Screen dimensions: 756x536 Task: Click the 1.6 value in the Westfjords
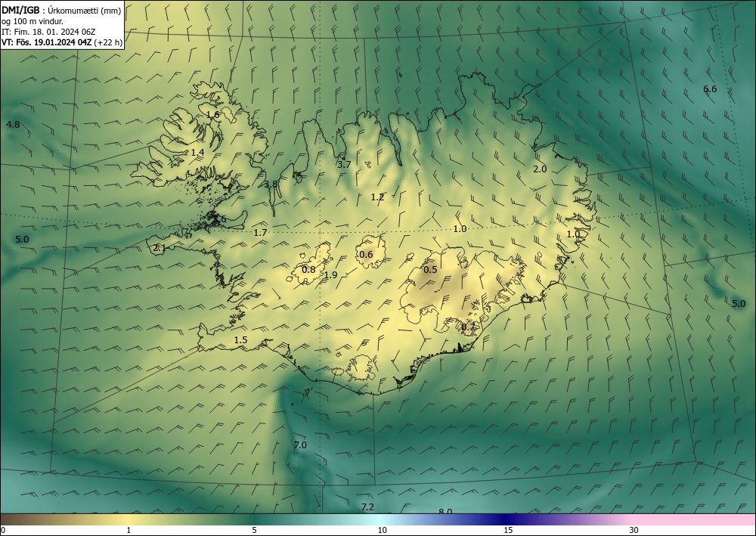click(x=212, y=115)
